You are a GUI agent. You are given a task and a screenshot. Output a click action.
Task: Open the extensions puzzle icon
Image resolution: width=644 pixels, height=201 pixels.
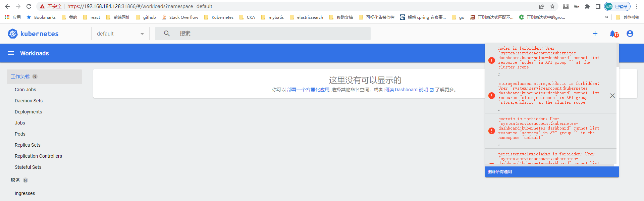pyautogui.click(x=587, y=6)
